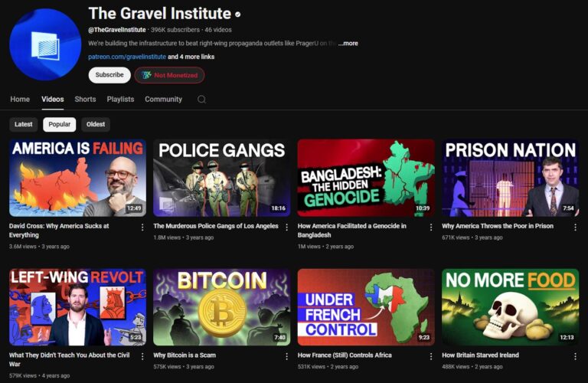Play the Bitcoin thumbnail
This screenshot has width=588, height=383.
221,307
